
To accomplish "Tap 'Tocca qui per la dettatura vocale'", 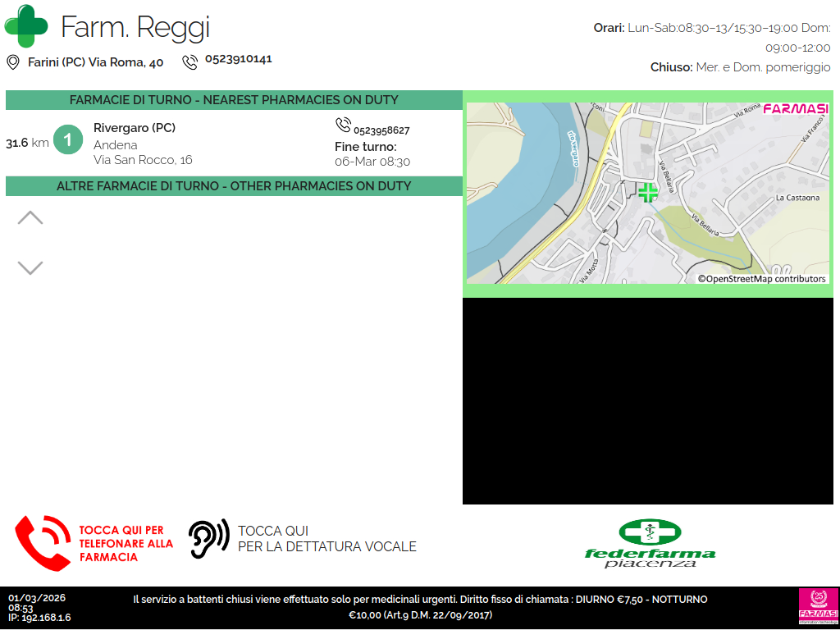I will [326, 539].
